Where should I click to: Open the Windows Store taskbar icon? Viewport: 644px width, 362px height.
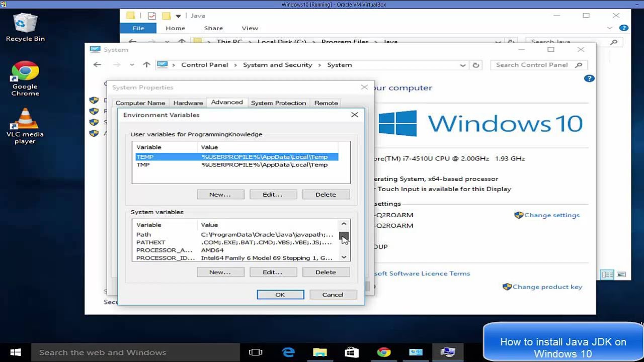pyautogui.click(x=352, y=352)
